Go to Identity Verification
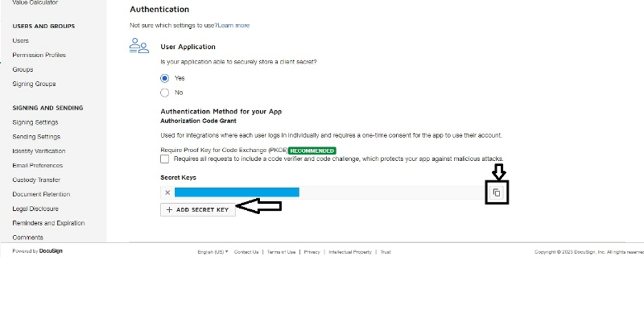 [39, 151]
